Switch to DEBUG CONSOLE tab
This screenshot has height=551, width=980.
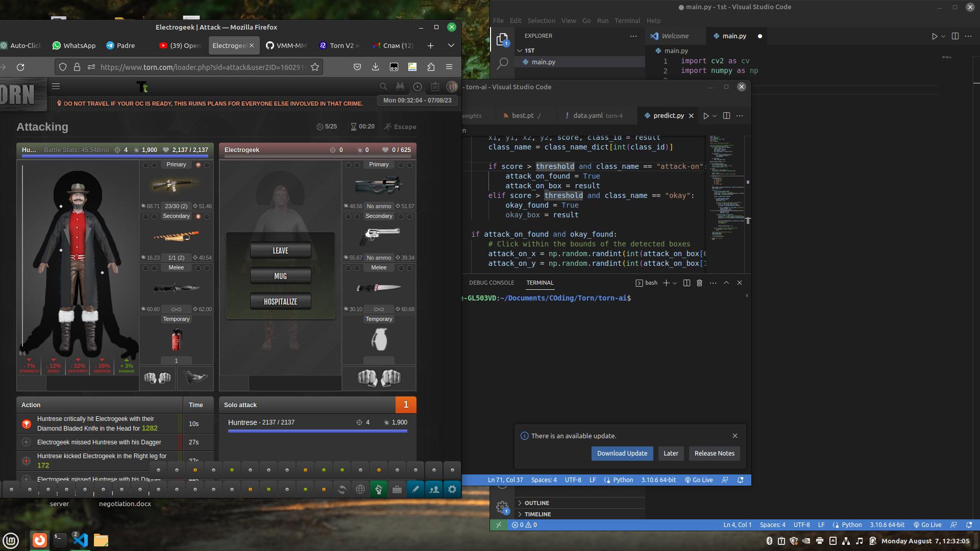[x=492, y=283]
